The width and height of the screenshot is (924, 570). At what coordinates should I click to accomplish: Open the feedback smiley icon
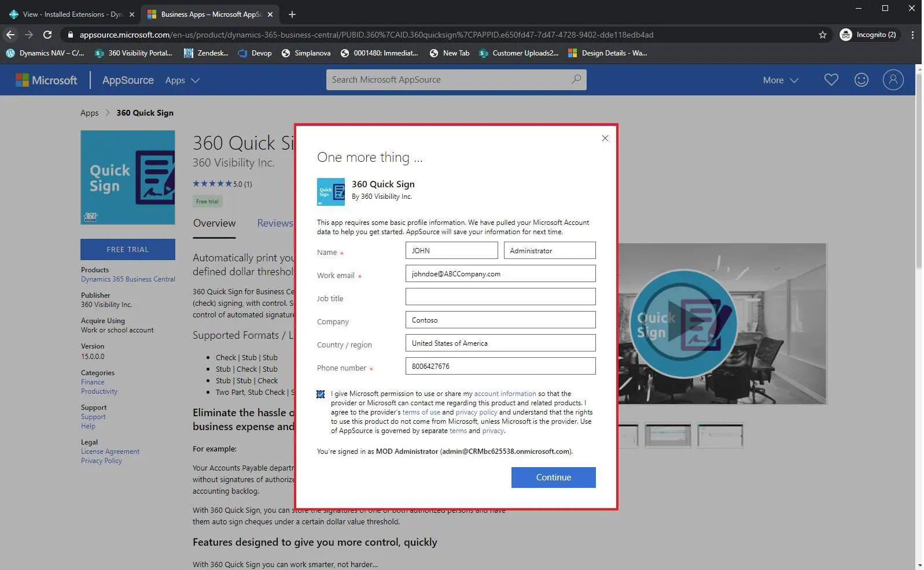click(862, 80)
